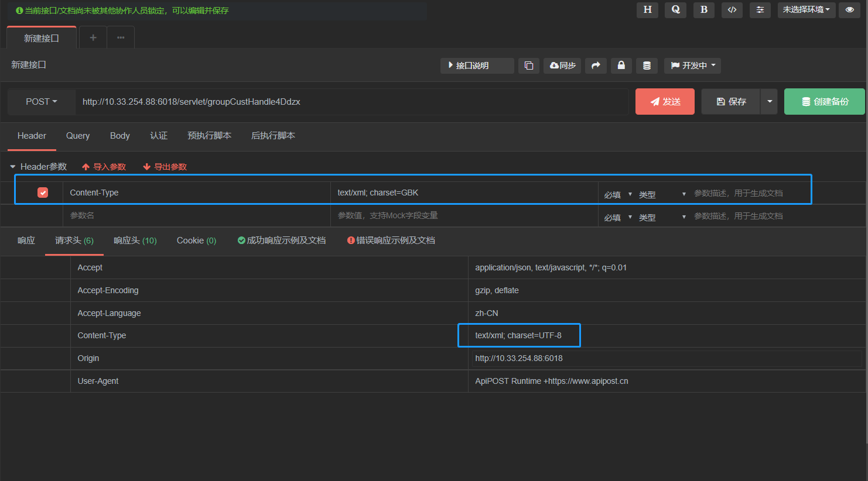
Task: Click the application/json Accept value
Action: tap(551, 267)
